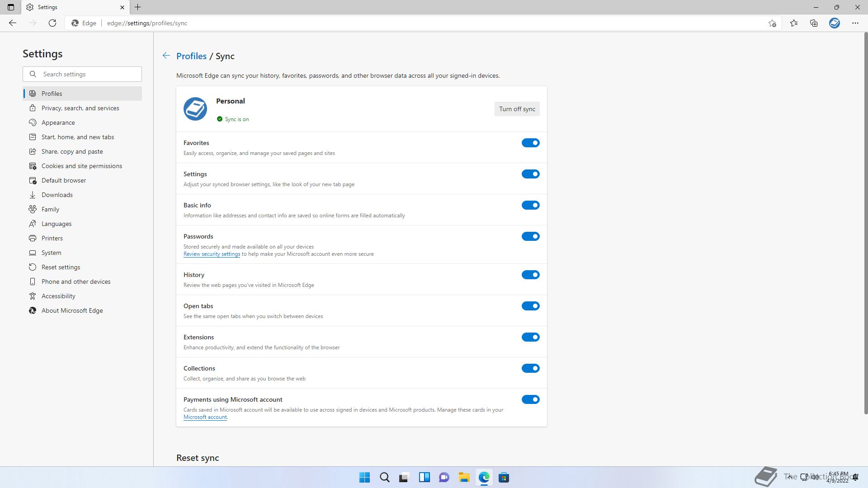The width and height of the screenshot is (868, 488).
Task: Toggle Payments using Microsoft account switch
Action: (x=531, y=399)
